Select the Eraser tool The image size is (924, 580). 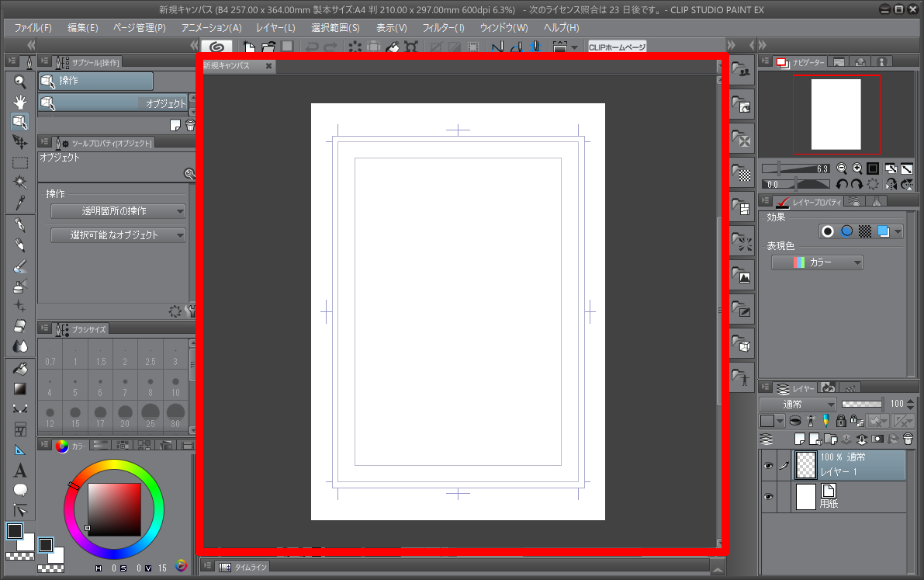click(x=20, y=326)
